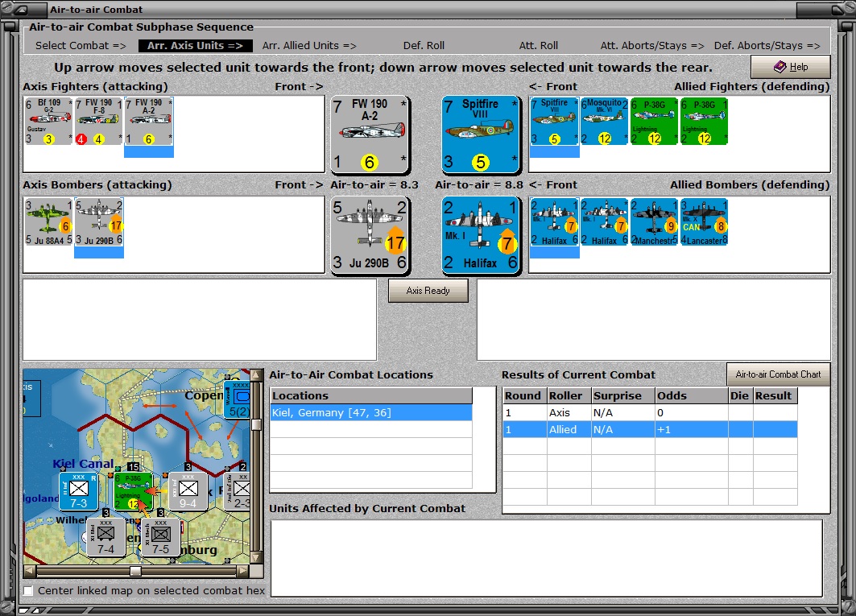Select the last P-38G Lightning counter in Allied fighters

click(705, 122)
